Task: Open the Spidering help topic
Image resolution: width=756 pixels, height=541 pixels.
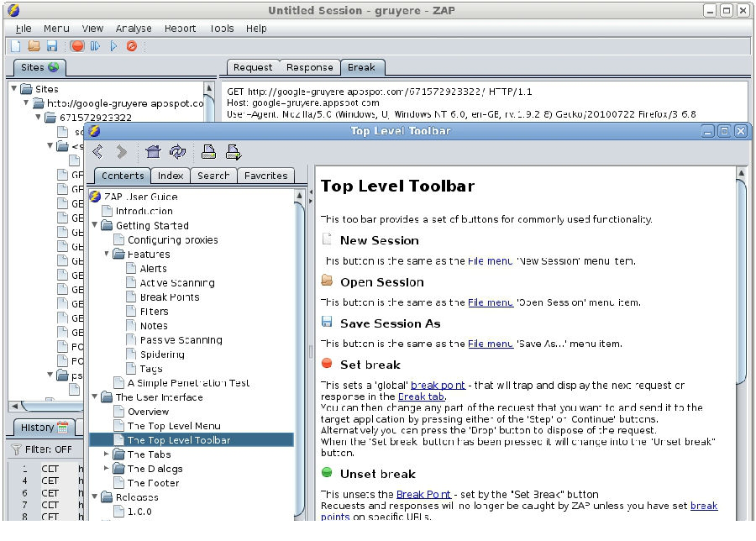Action: click(x=162, y=355)
